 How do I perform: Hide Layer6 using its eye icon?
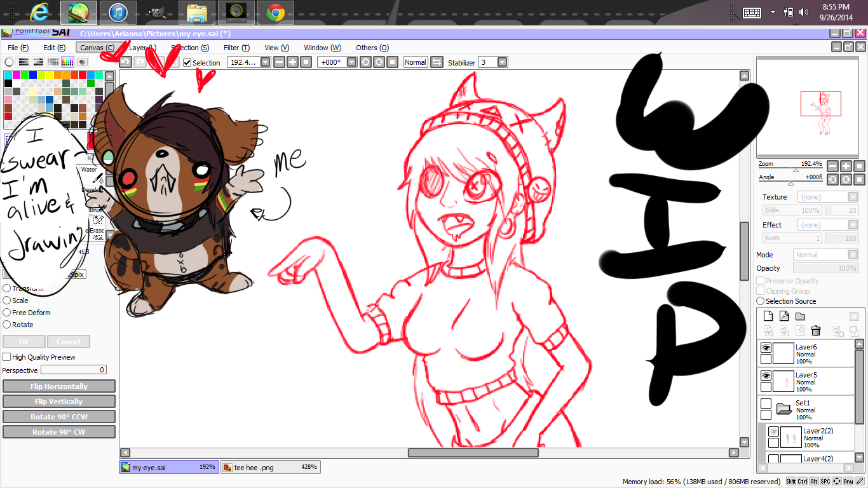tap(766, 348)
